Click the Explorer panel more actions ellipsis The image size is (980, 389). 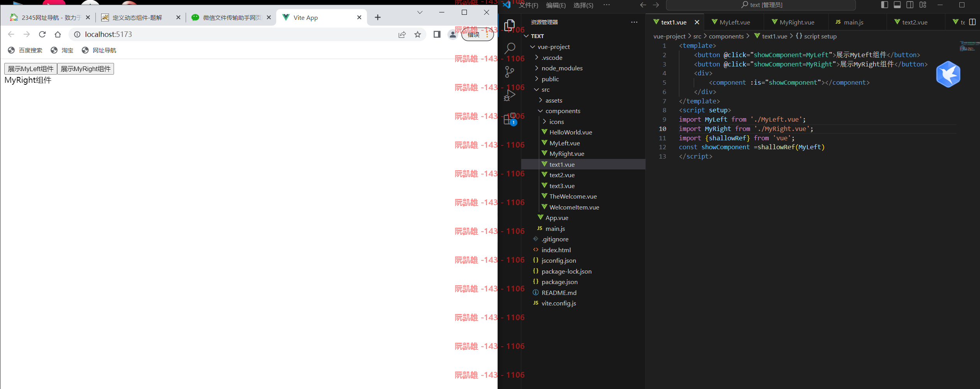point(634,22)
